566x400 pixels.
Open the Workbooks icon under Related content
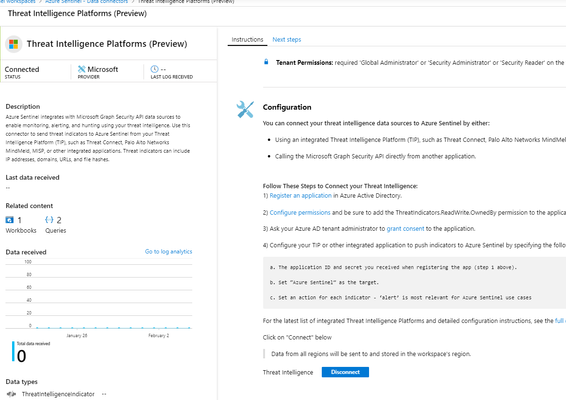(x=9, y=220)
